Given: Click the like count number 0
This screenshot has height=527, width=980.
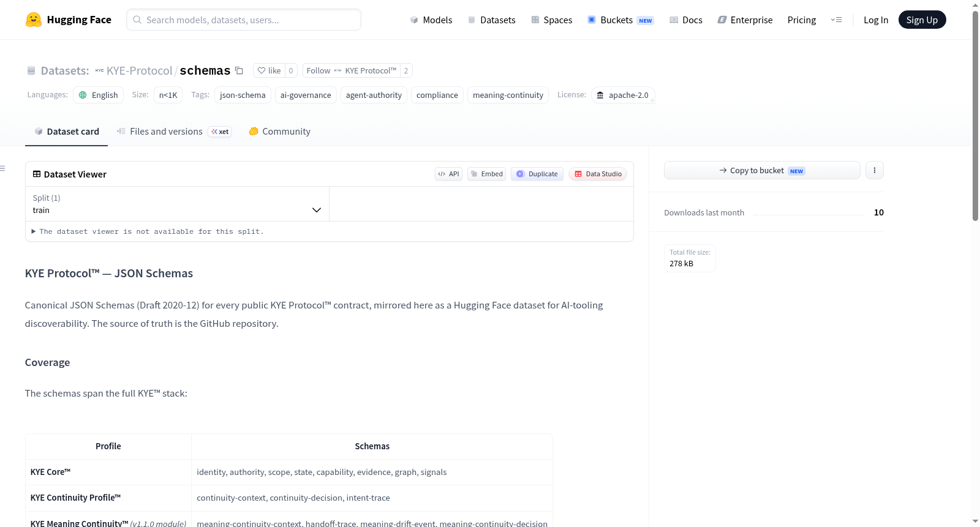Looking at the screenshot, I should pyautogui.click(x=291, y=70).
